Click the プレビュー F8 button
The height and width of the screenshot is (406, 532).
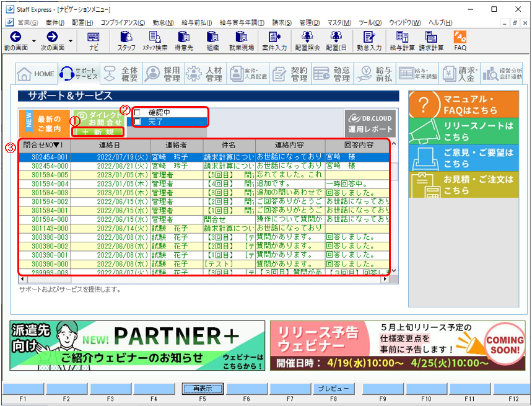[x=333, y=389]
